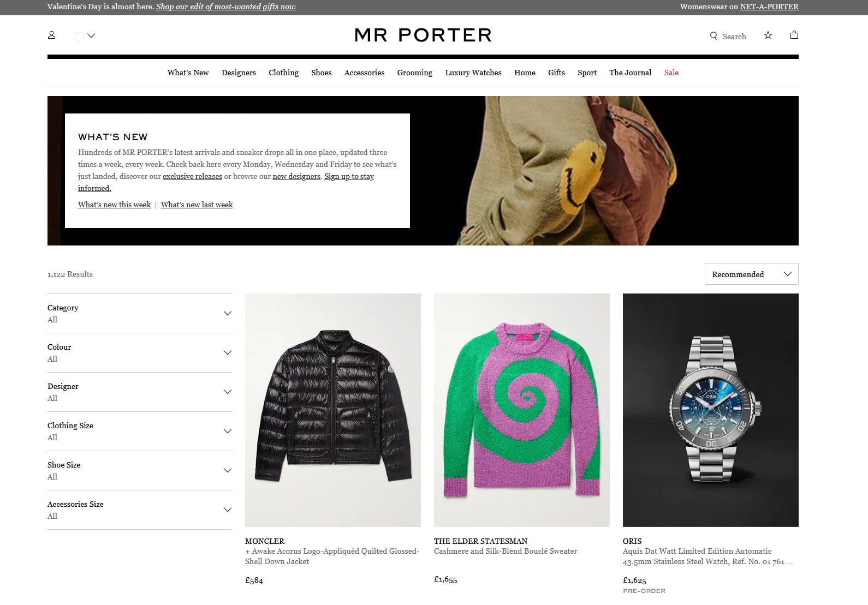Open the country selector chevron
This screenshot has width=868, height=605.
click(x=91, y=35)
